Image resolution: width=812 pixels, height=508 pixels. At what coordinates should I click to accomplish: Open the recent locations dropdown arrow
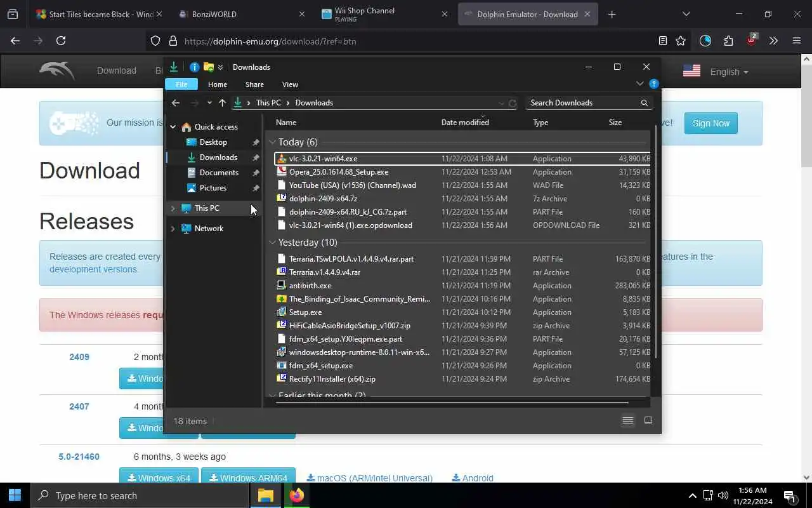tap(209, 103)
